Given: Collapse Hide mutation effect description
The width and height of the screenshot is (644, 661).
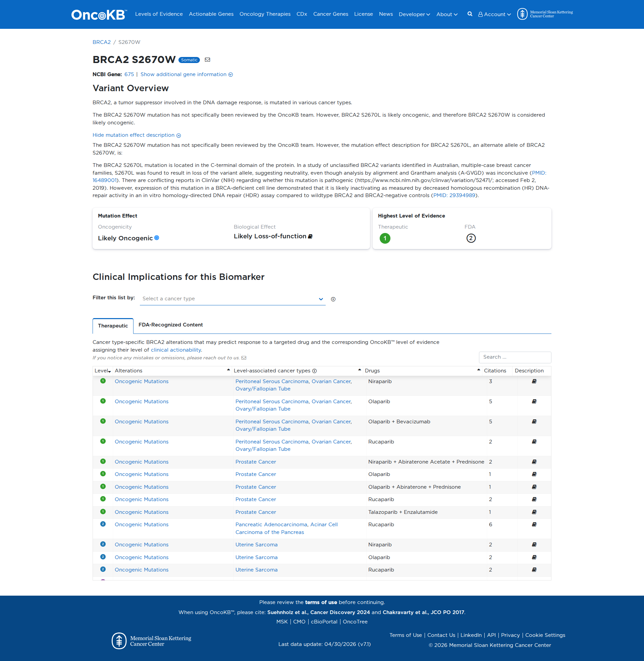Looking at the screenshot, I should [x=137, y=135].
